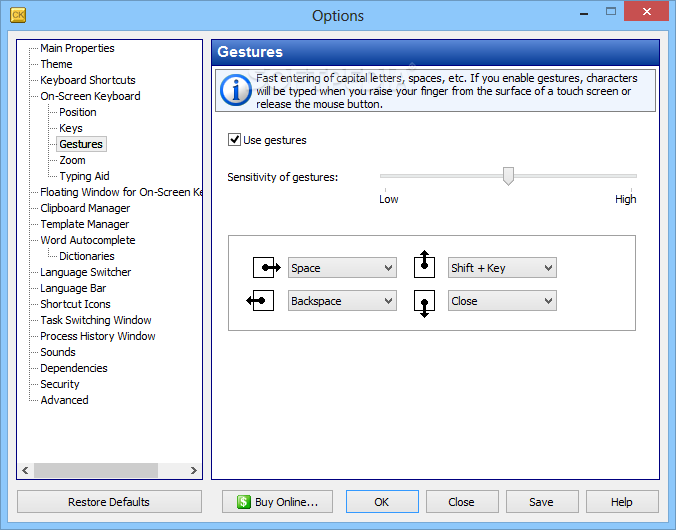This screenshot has height=530, width=676.
Task: Click the green dollar Buy Online icon
Action: (x=244, y=502)
